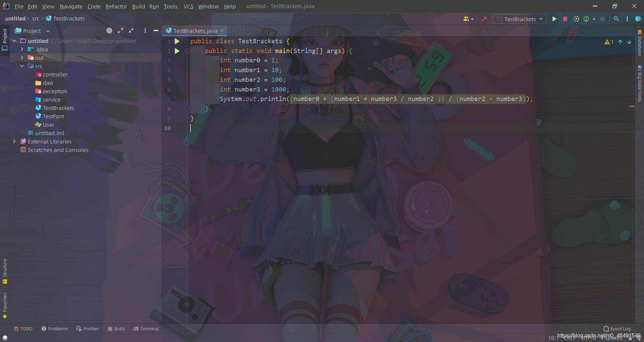
Task: Close the TestBrackets.java tab
Action: [x=222, y=31]
